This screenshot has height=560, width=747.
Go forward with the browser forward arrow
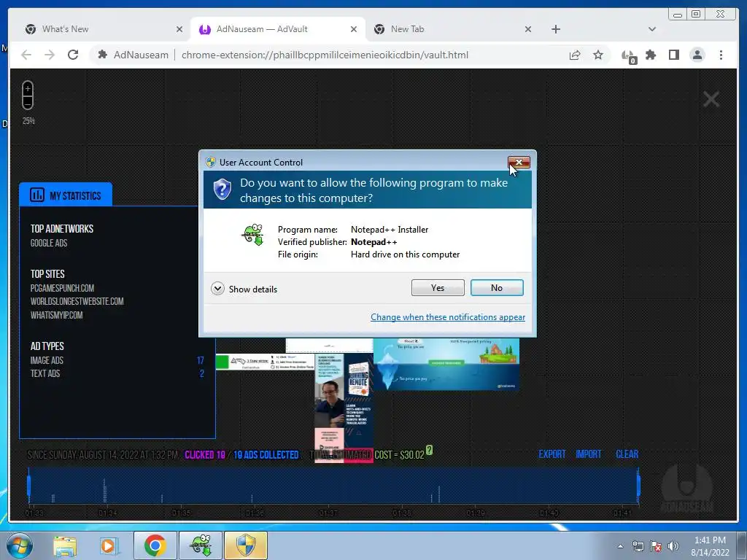[50, 55]
